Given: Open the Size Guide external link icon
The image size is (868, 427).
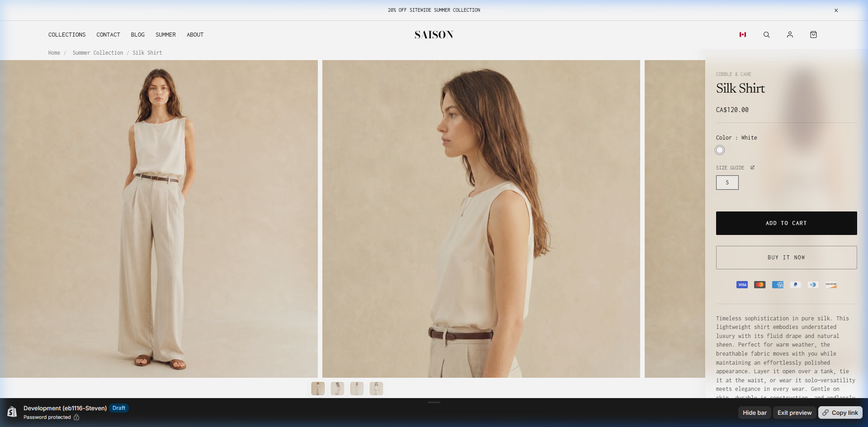Looking at the screenshot, I should click(752, 168).
